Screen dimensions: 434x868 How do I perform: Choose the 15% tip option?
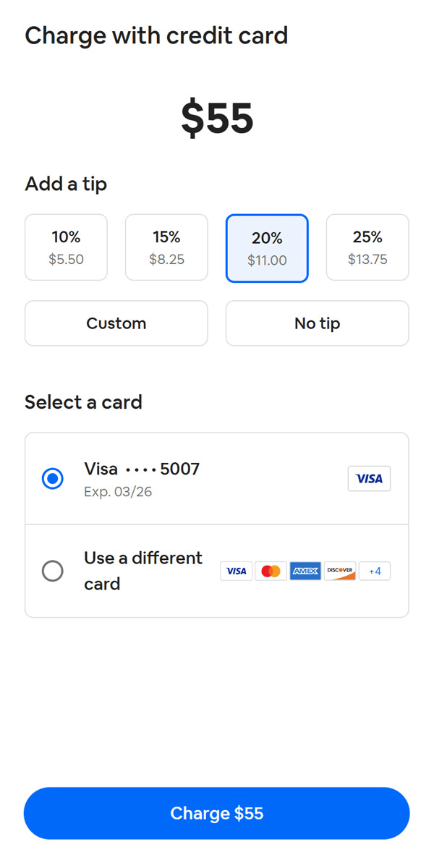tap(166, 247)
